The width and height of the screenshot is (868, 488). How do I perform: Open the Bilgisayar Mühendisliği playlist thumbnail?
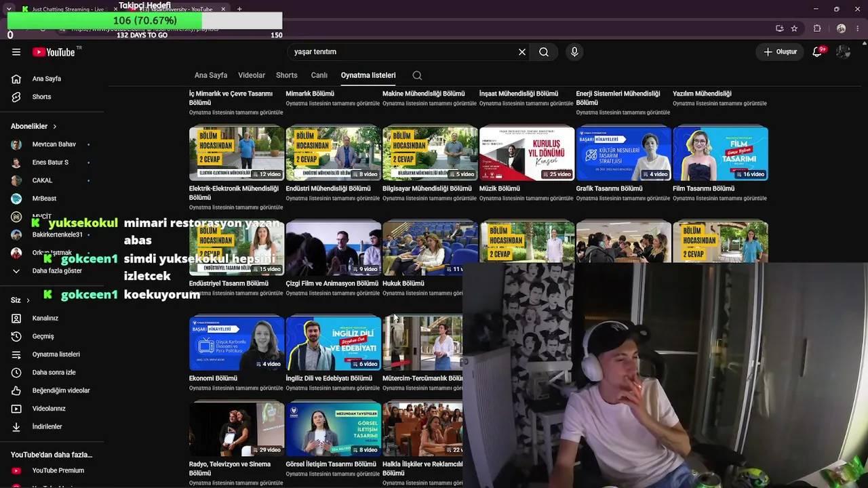(x=430, y=153)
